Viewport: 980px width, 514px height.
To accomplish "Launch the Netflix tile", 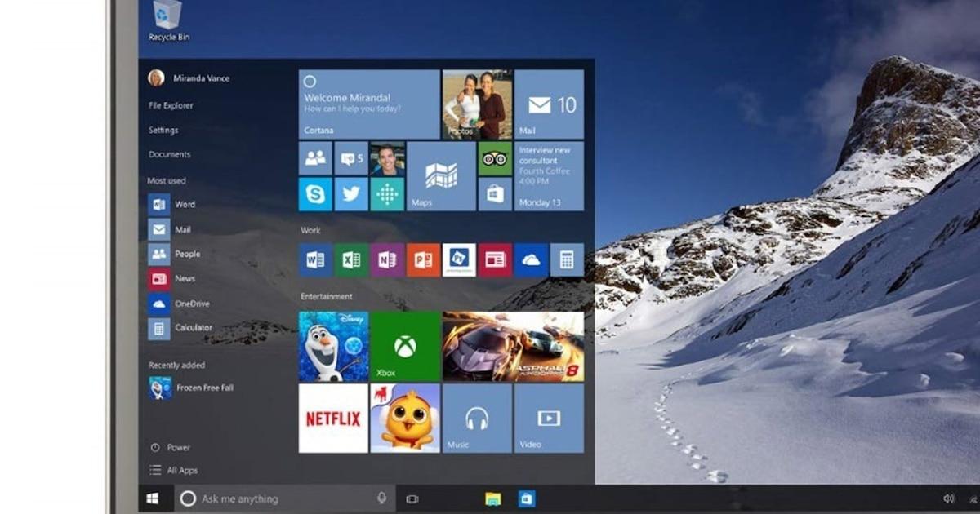I will (333, 419).
